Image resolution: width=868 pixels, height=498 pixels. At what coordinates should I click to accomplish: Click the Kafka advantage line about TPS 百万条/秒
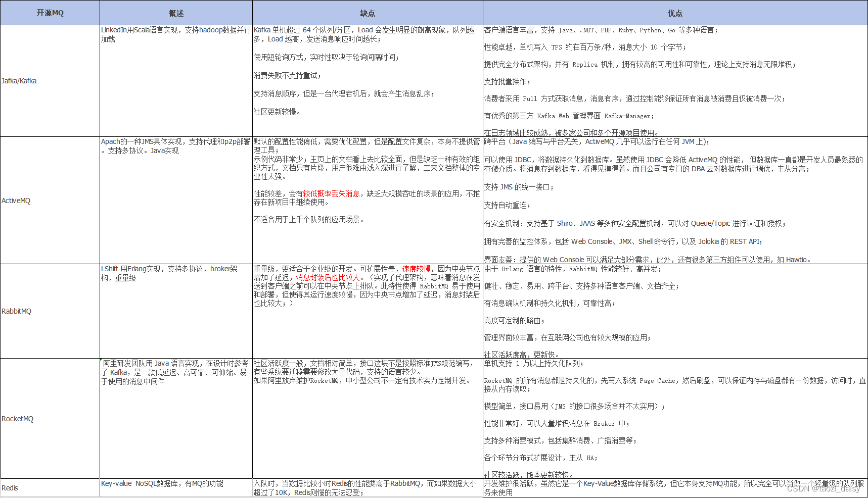[585, 47]
